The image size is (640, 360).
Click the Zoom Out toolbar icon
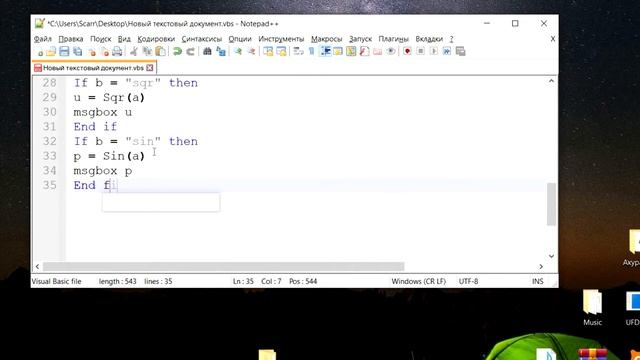point(251,51)
